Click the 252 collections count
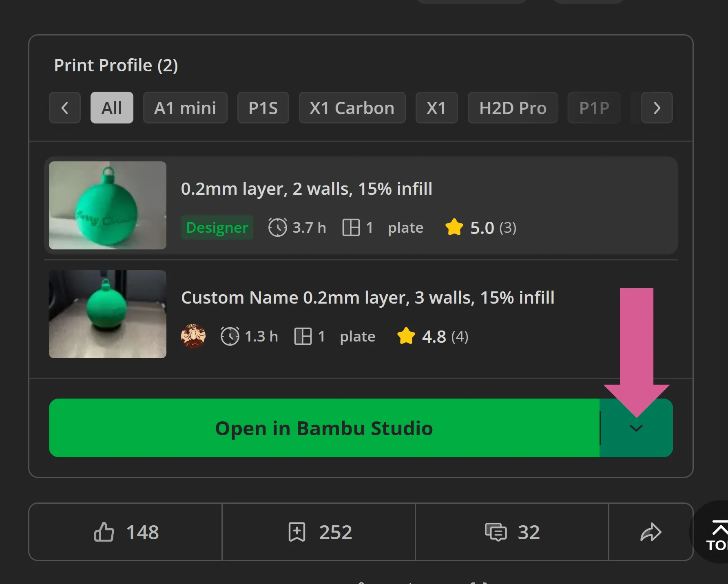The image size is (728, 584). click(x=335, y=532)
